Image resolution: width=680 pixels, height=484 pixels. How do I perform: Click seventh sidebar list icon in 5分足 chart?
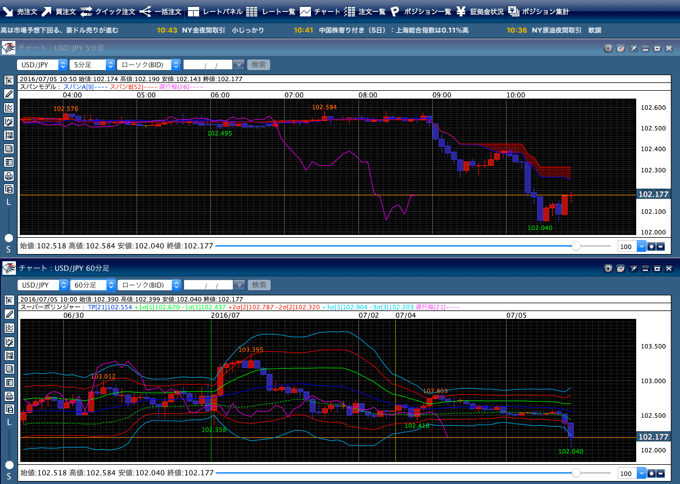tap(9, 162)
